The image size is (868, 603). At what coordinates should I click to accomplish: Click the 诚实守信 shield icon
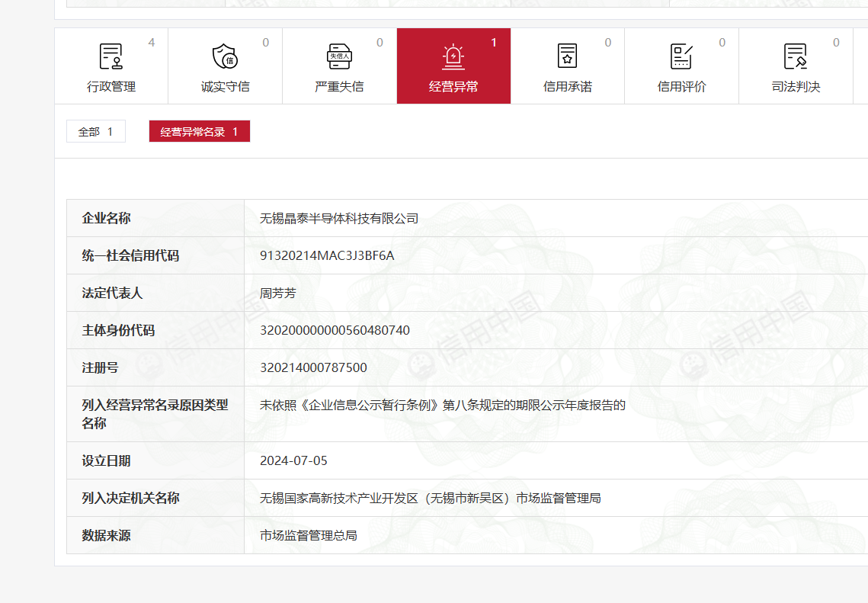(x=225, y=56)
